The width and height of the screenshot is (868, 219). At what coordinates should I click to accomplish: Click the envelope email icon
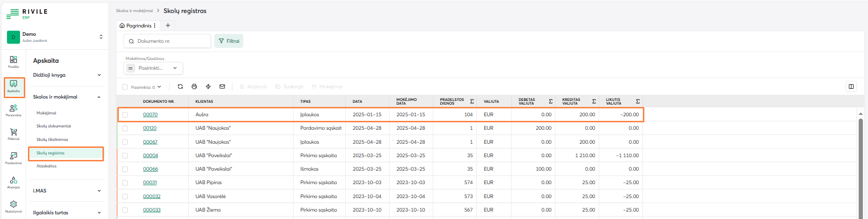coord(222,86)
